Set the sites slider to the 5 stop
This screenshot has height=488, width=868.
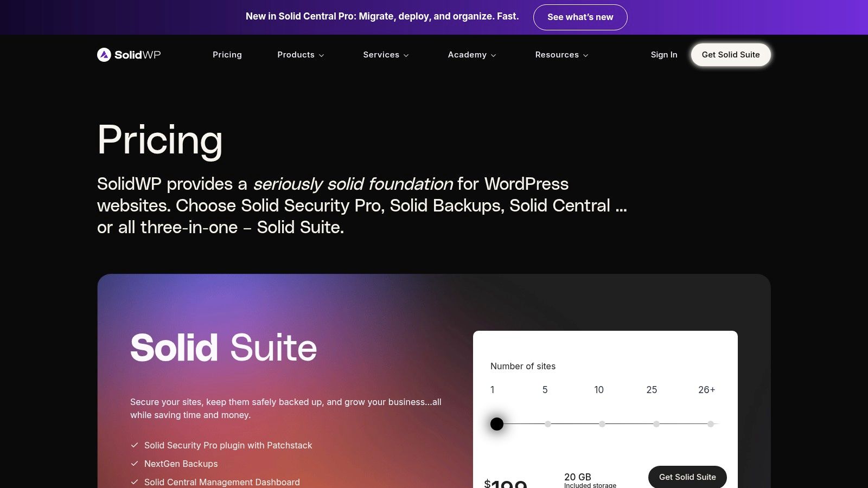coord(548,424)
